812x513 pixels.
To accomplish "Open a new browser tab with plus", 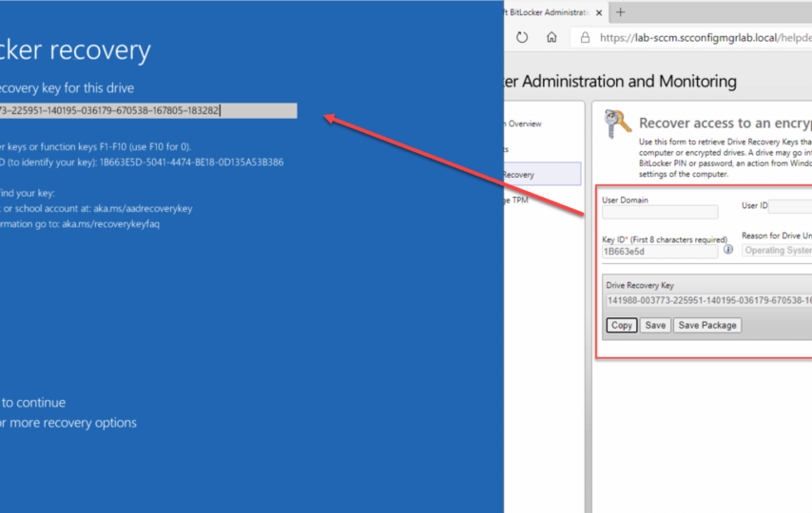I will click(x=620, y=12).
